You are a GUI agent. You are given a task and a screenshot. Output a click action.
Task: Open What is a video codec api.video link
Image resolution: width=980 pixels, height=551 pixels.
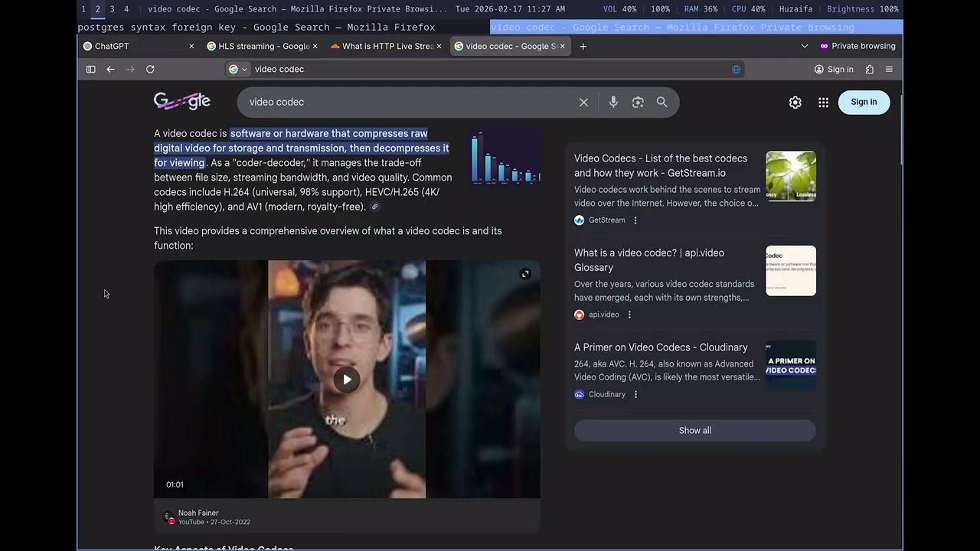pos(649,260)
